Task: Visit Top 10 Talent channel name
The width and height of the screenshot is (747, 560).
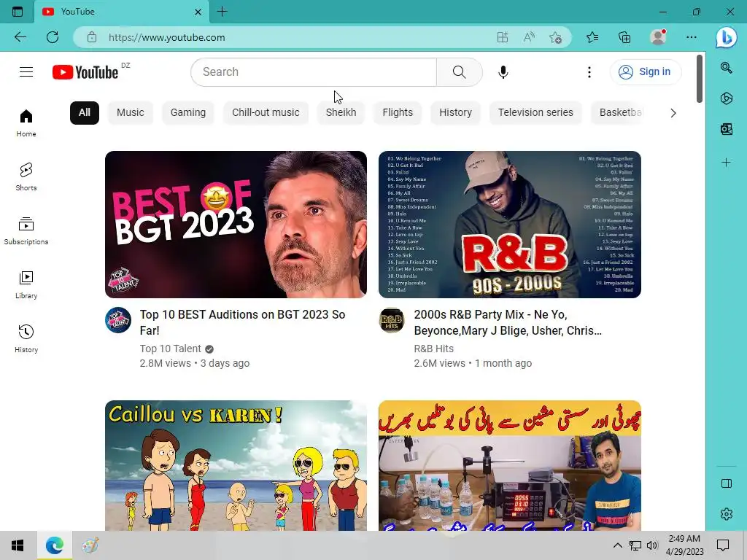Action: pyautogui.click(x=170, y=349)
